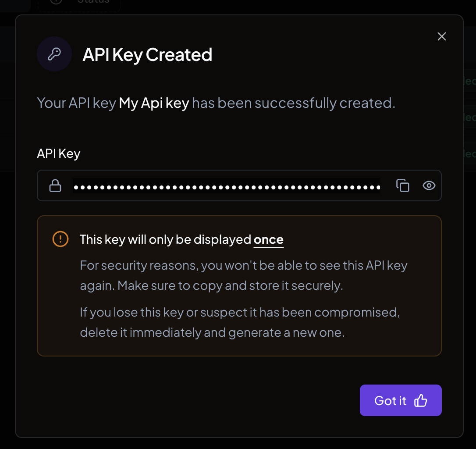Click the thumbs-up icon on Got it button

421,400
